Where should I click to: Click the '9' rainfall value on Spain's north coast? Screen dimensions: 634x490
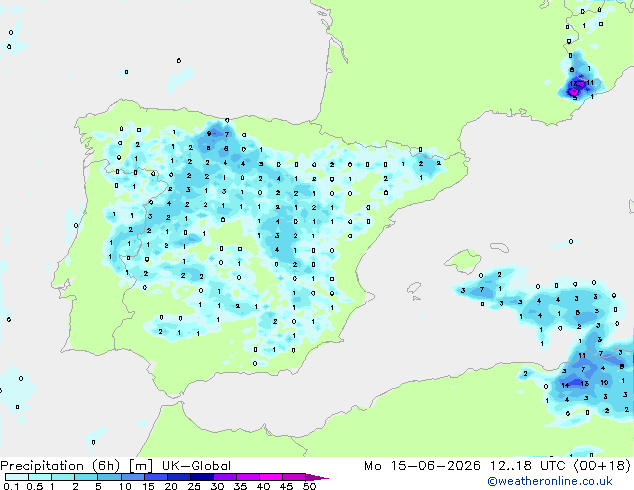pyautogui.click(x=209, y=133)
